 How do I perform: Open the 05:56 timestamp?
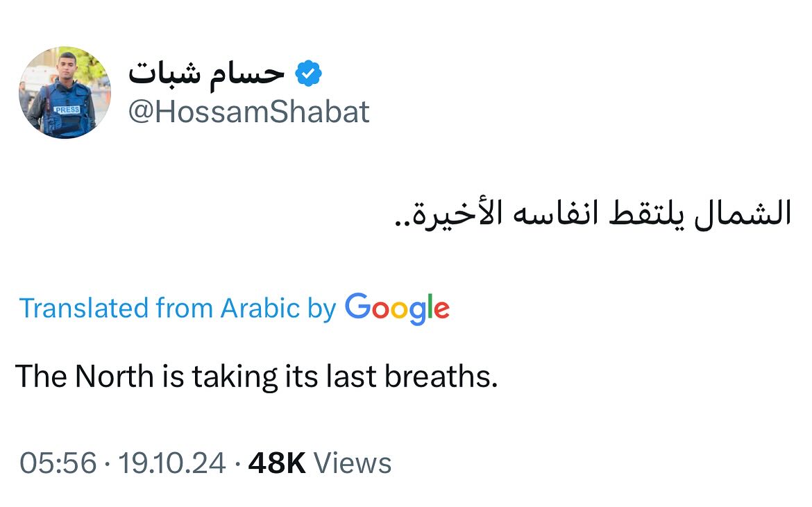(x=58, y=463)
